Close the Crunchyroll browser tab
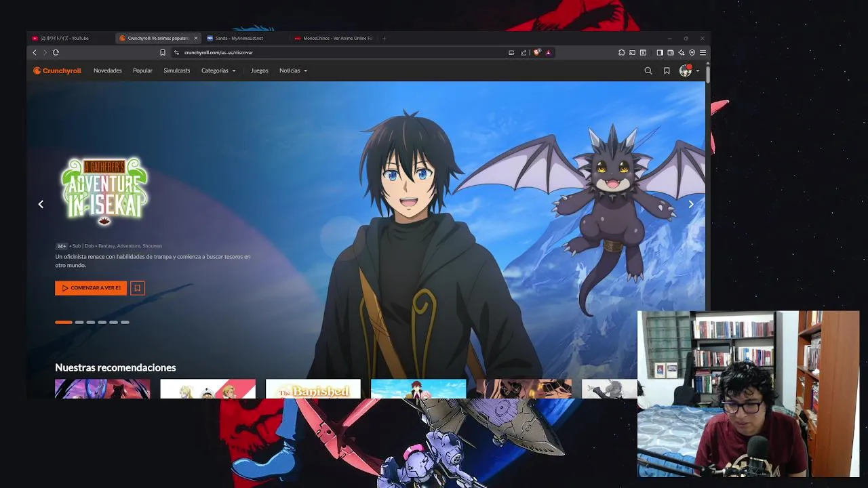Image resolution: width=868 pixels, height=488 pixels. pyautogui.click(x=196, y=38)
